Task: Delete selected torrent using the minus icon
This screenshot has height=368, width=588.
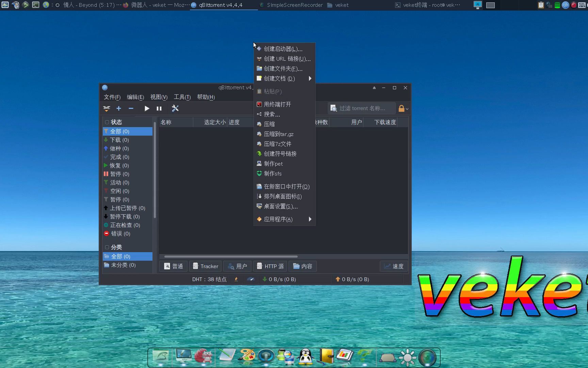Action: pyautogui.click(x=131, y=108)
